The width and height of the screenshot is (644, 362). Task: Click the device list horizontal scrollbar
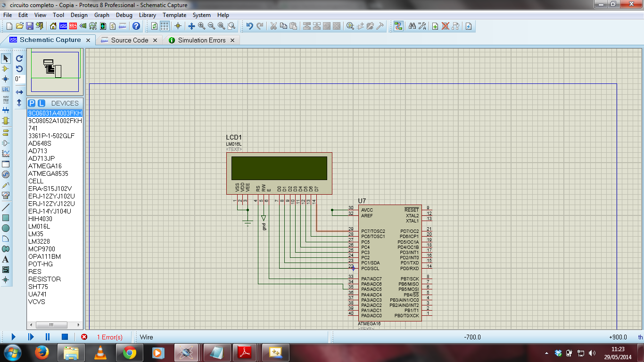click(52, 325)
